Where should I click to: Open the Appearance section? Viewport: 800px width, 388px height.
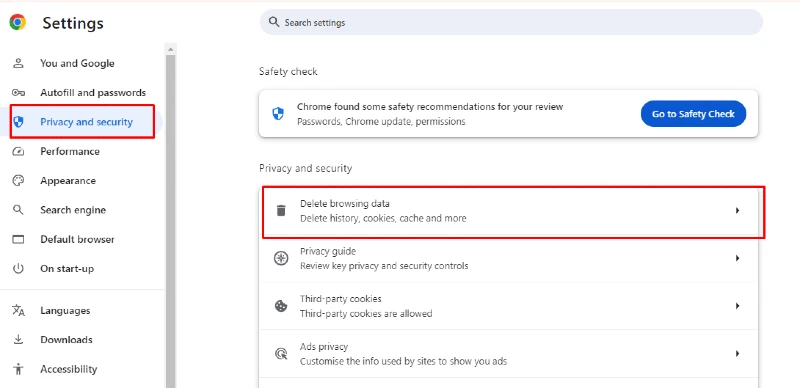coord(68,181)
